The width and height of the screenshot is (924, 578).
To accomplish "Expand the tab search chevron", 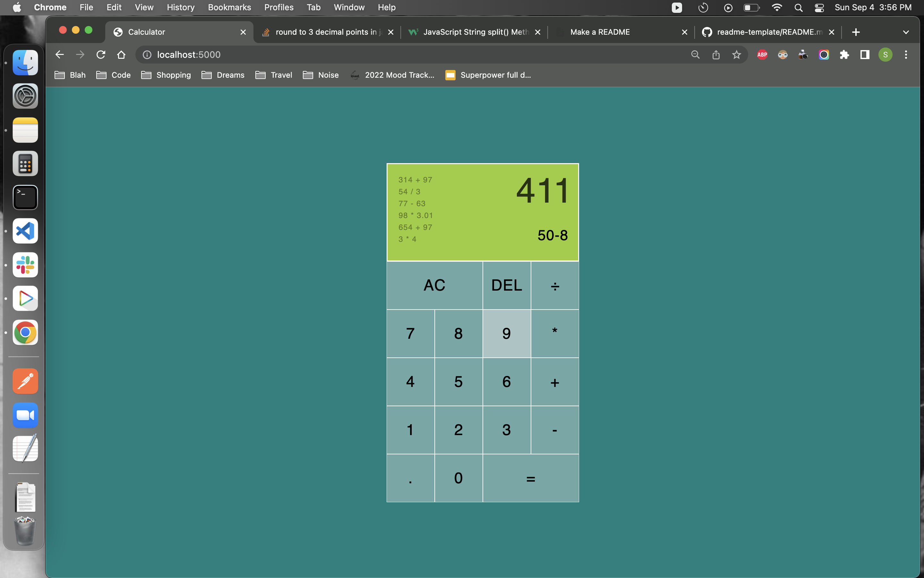I will tap(906, 32).
